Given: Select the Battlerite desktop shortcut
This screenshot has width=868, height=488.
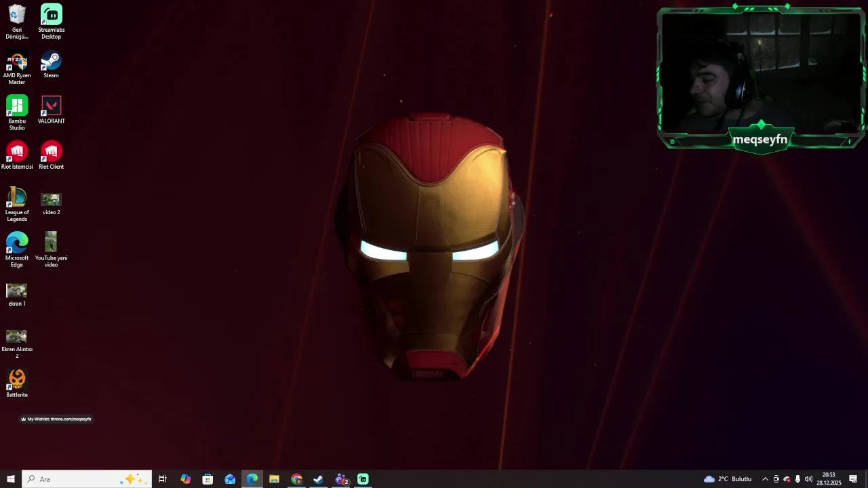Looking at the screenshot, I should tap(17, 384).
